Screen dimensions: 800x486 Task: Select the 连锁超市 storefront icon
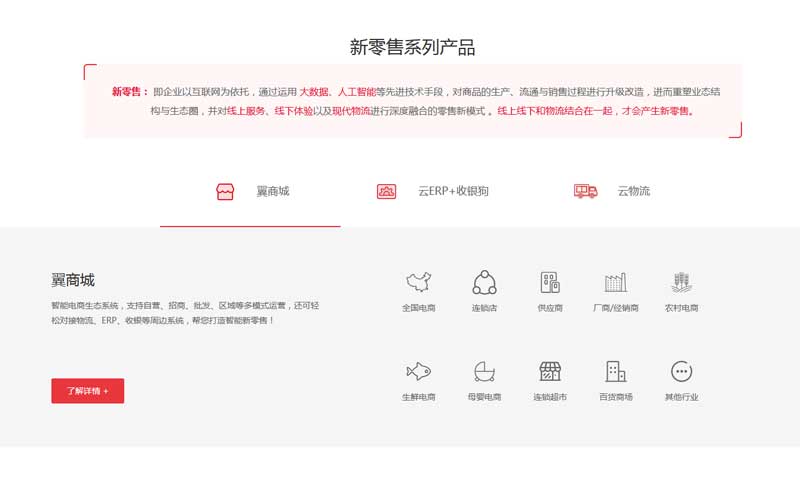550,371
